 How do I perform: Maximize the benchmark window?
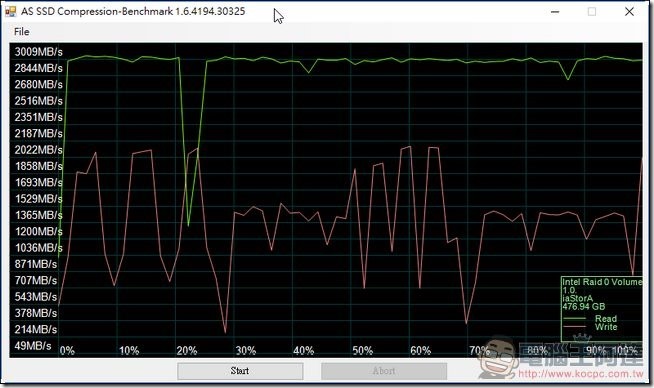click(x=591, y=12)
